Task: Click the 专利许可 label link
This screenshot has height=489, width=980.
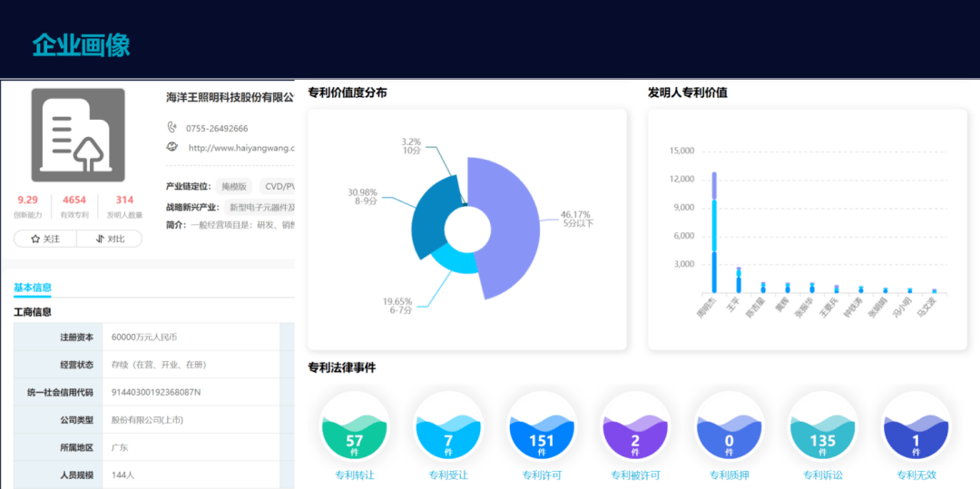Action: tap(541, 475)
